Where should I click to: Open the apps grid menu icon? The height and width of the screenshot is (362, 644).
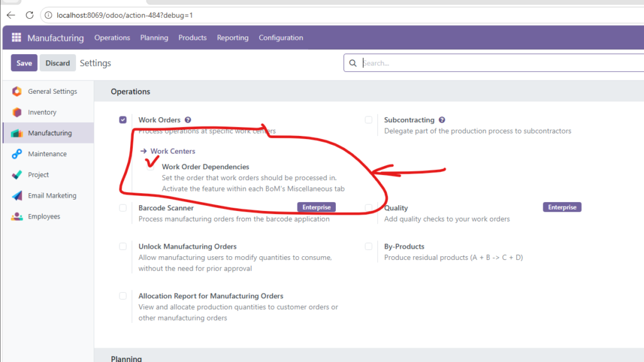[x=16, y=38]
